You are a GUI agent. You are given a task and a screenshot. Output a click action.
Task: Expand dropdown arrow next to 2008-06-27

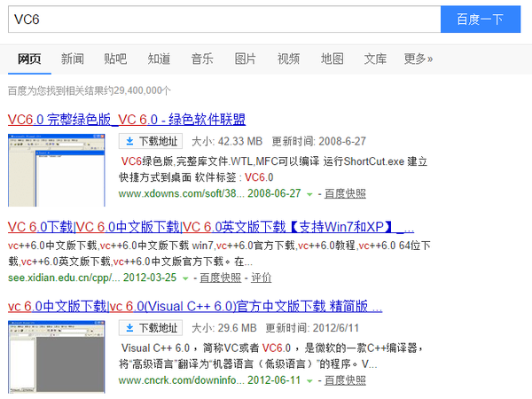pos(309,194)
